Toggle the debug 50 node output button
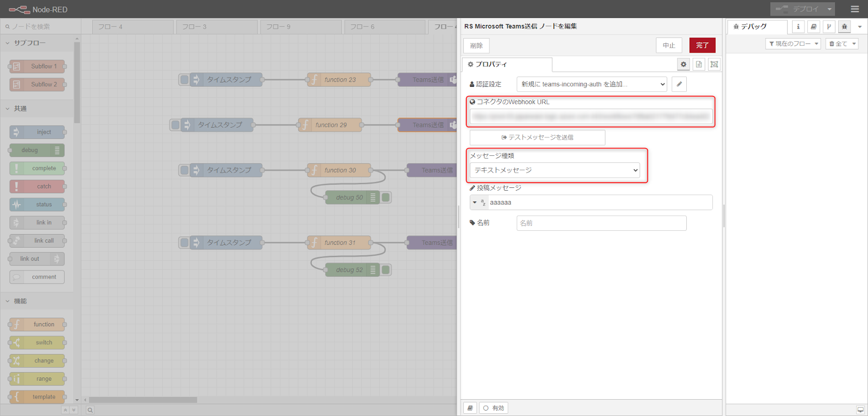 pyautogui.click(x=386, y=197)
